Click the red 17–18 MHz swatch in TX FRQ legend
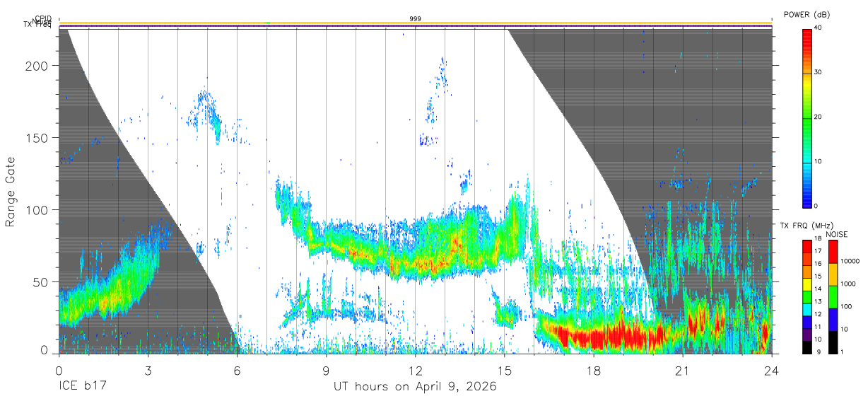This screenshot has width=868, height=401. (807, 245)
